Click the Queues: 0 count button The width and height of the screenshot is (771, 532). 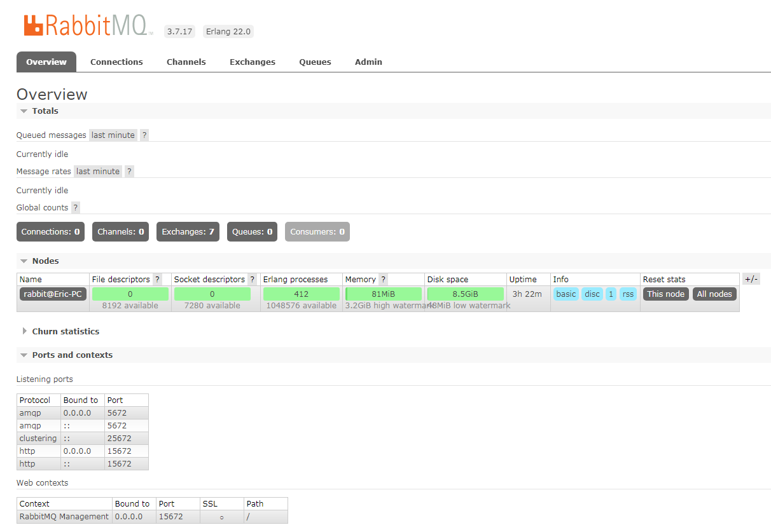(x=253, y=232)
